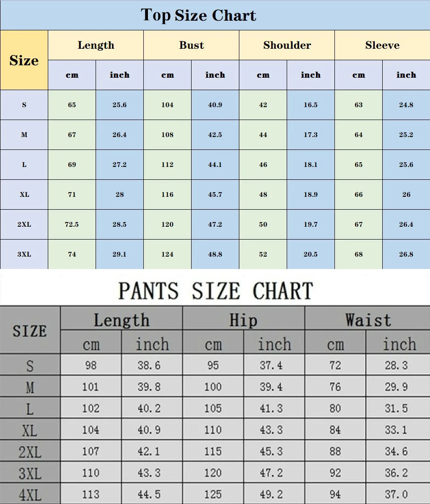Click the Bust column header

[192, 45]
